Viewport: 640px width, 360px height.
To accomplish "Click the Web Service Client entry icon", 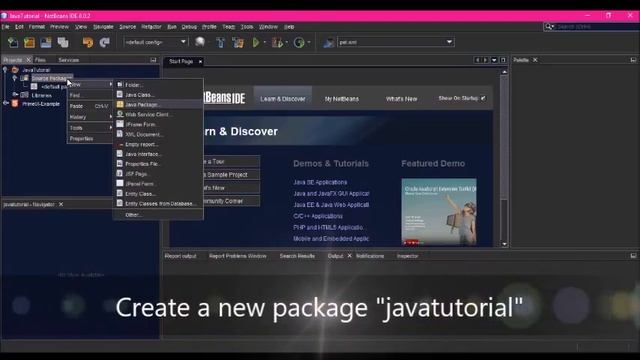I will point(120,114).
